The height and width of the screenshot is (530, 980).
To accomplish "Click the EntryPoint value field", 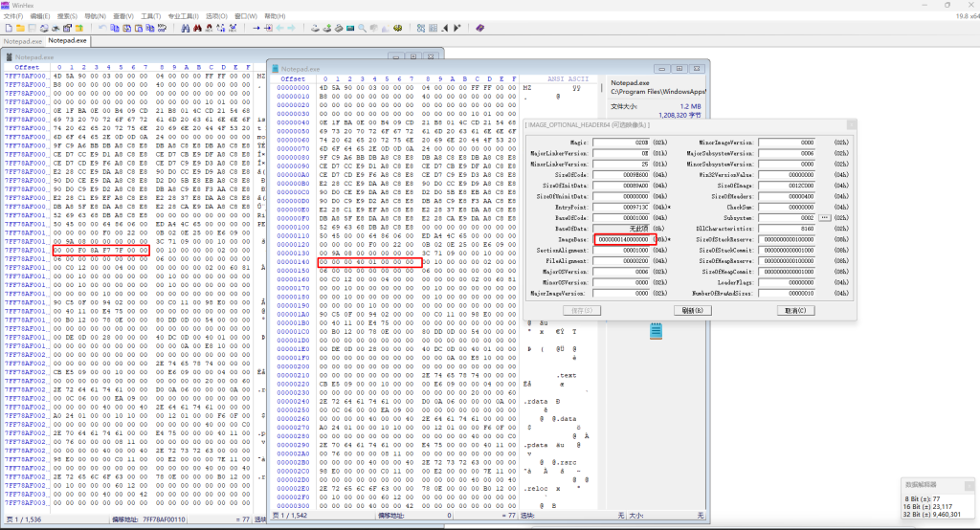I will coord(625,207).
